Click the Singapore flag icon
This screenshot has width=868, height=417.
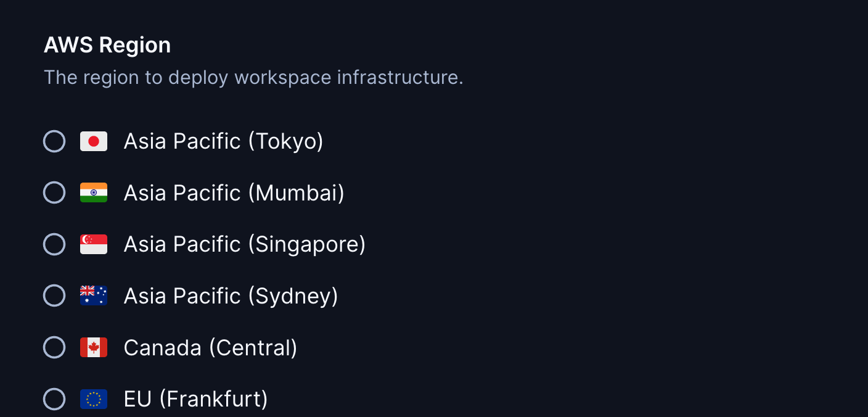94,244
